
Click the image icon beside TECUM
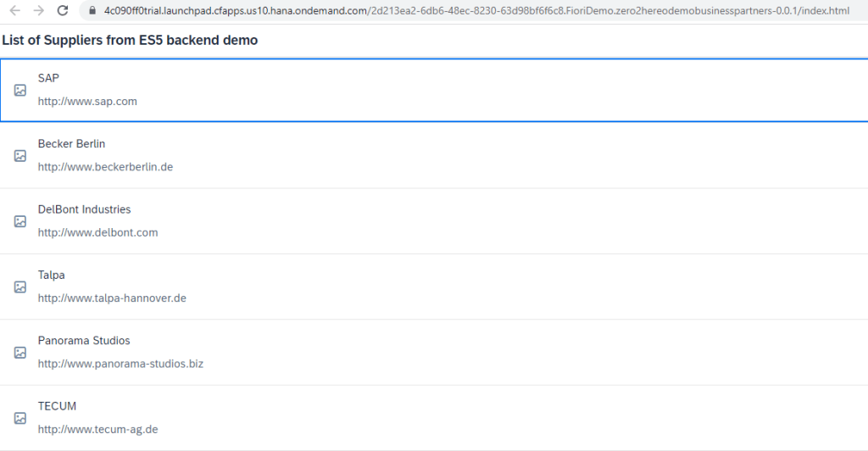(x=20, y=418)
